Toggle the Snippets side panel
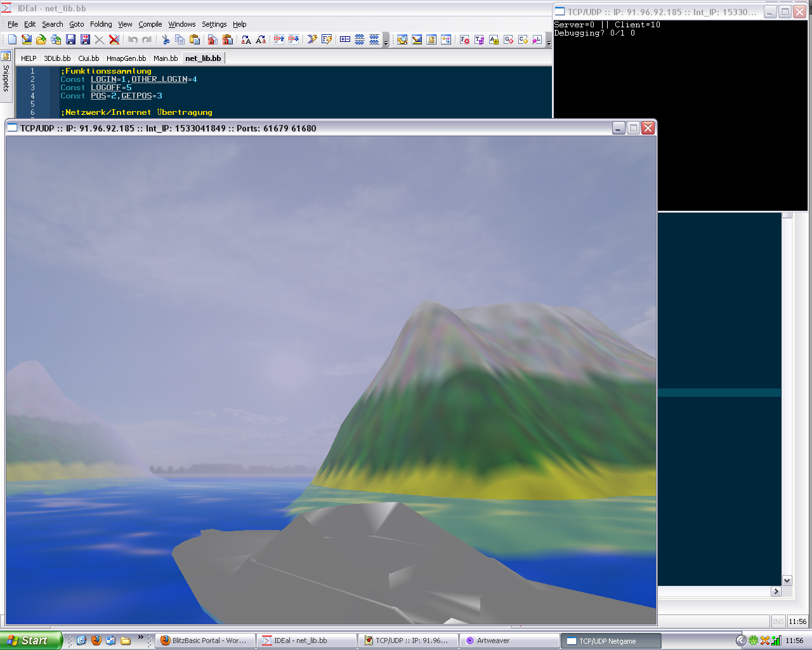 (x=6, y=73)
